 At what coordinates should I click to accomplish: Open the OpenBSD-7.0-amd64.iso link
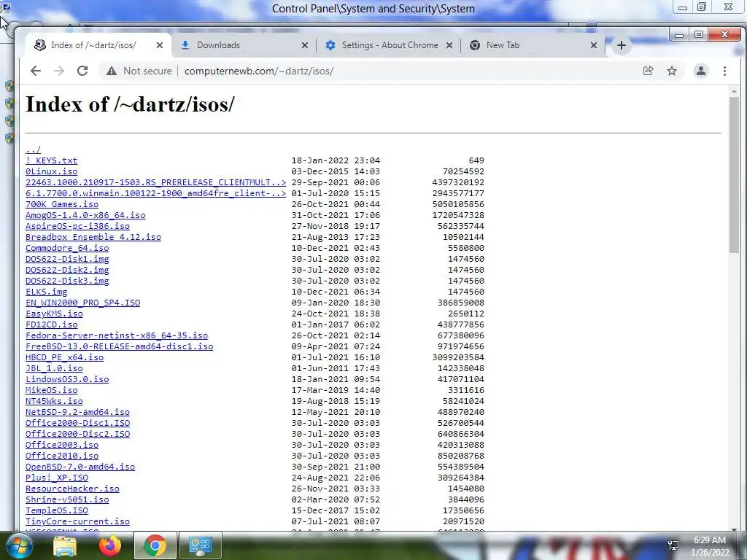coord(80,467)
